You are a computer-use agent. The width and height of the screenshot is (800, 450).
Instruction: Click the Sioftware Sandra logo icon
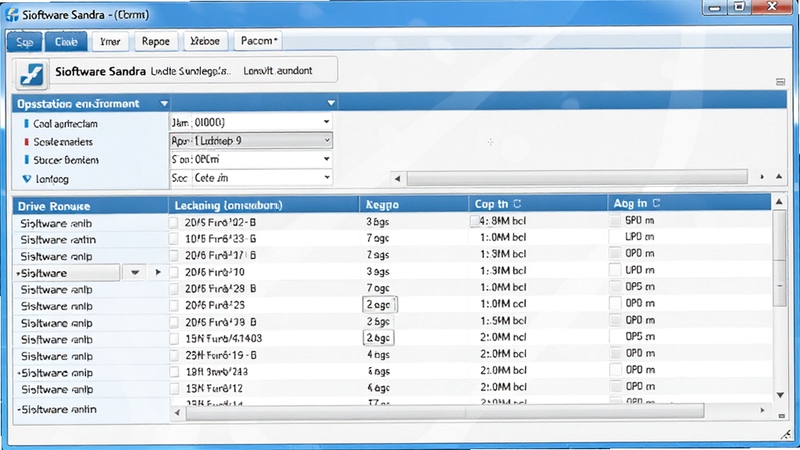pyautogui.click(x=31, y=73)
